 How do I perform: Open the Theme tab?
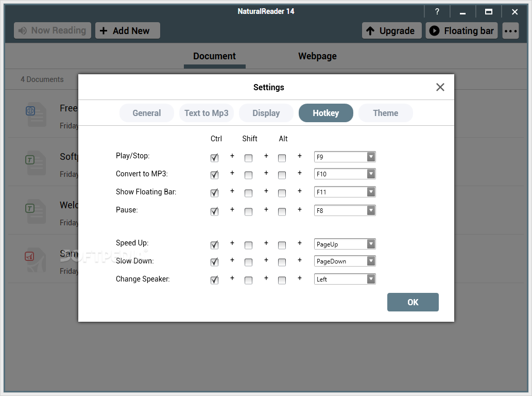(385, 113)
